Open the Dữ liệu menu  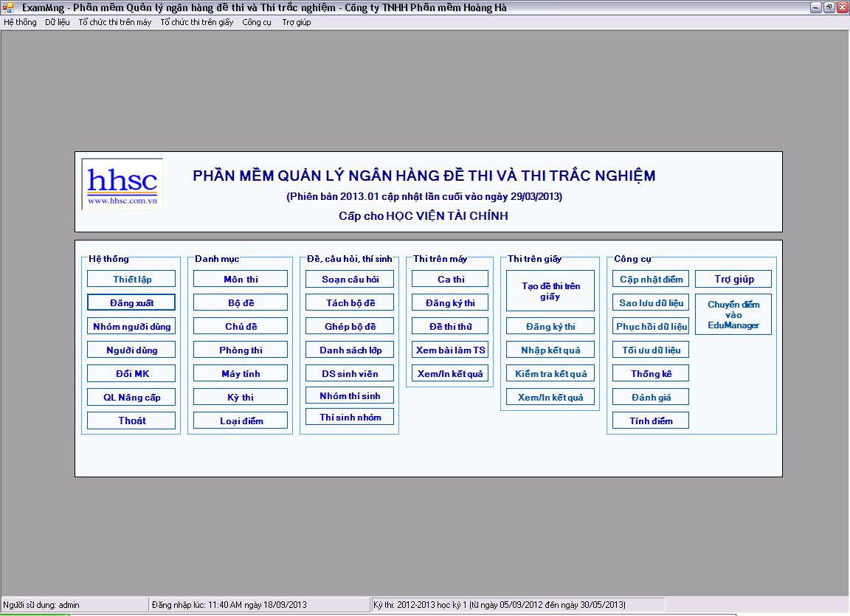tap(58, 22)
